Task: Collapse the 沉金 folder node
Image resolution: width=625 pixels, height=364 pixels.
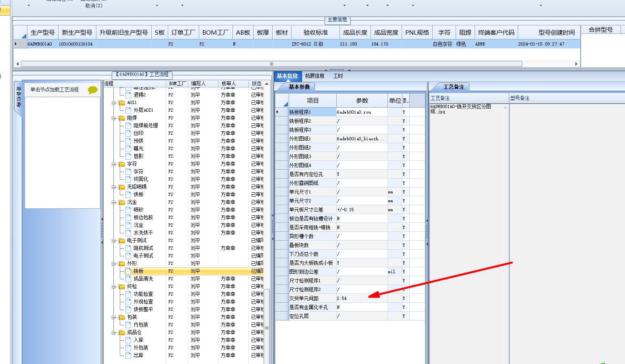Action: [114, 202]
